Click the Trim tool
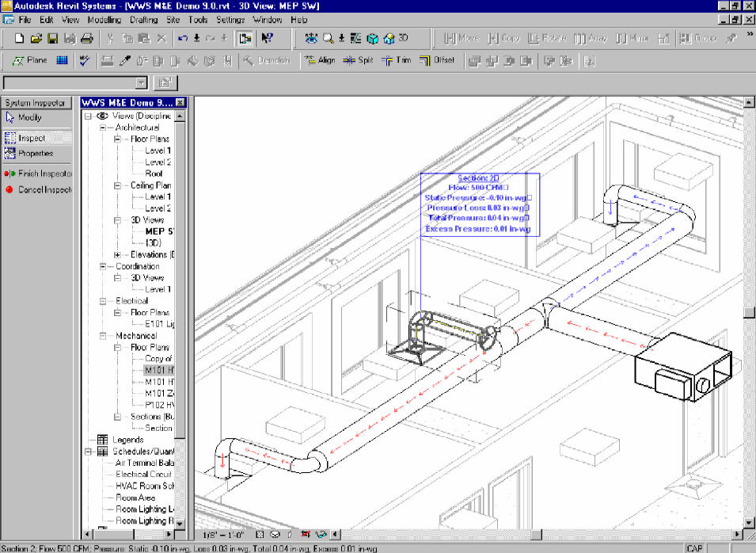Viewport: 756px width, 553px height. (x=397, y=60)
